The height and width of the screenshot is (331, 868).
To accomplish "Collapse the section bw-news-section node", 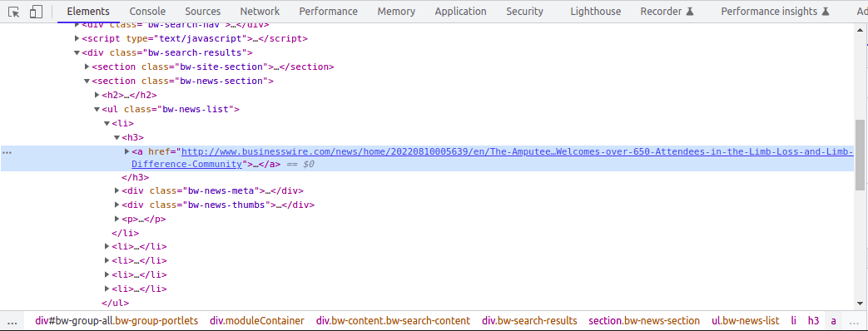I will [x=87, y=82].
